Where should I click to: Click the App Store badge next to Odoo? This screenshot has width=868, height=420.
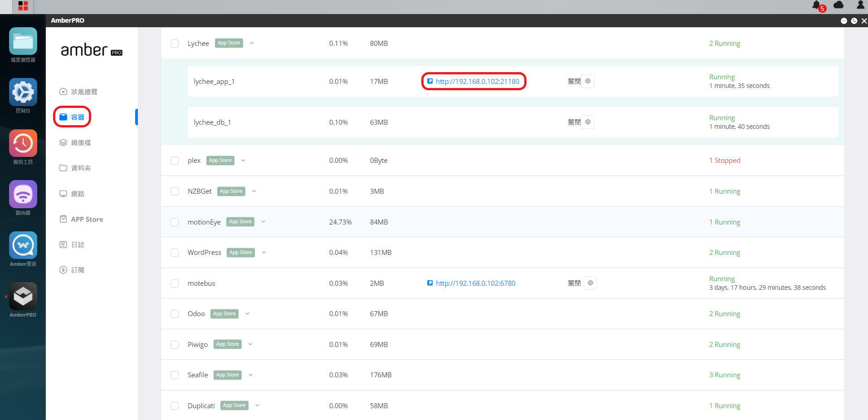pos(224,314)
